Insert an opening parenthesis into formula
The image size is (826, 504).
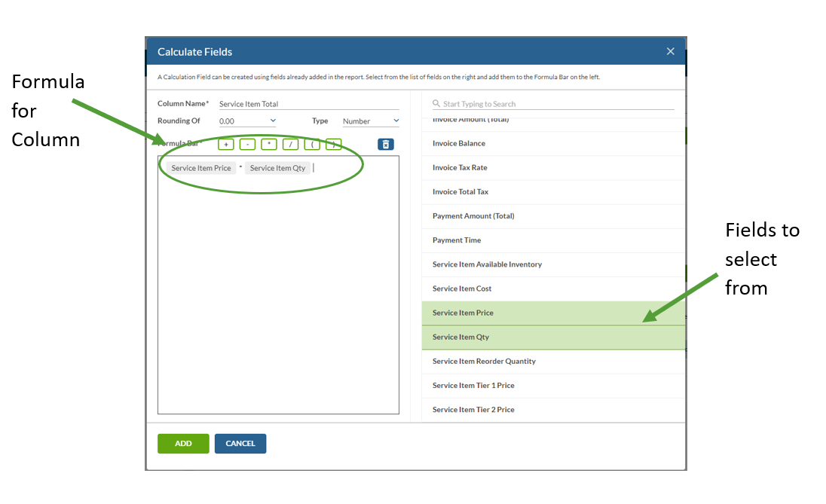coord(312,145)
